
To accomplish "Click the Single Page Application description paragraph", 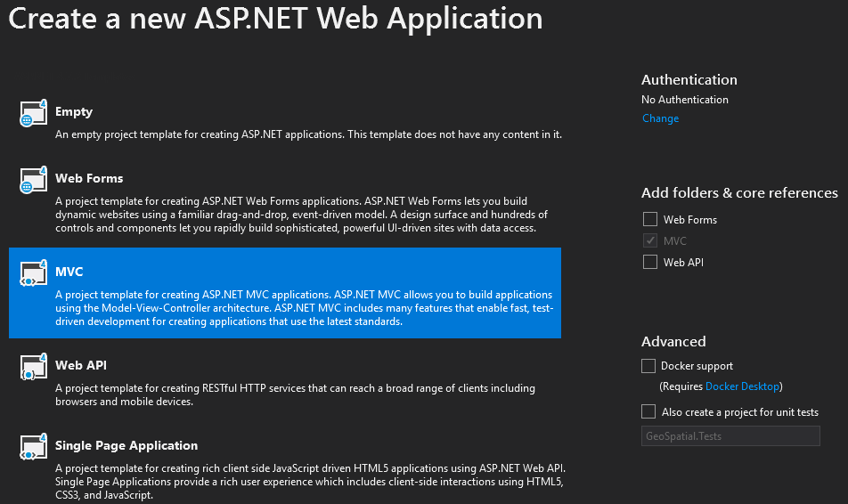I will point(310,482).
